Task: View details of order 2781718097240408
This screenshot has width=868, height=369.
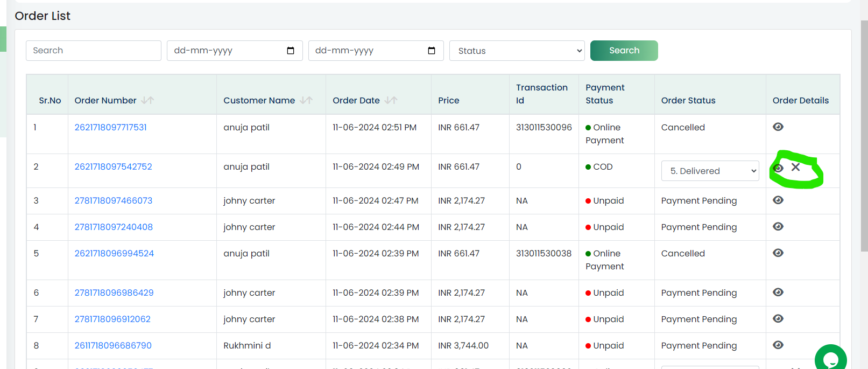Action: (x=778, y=226)
